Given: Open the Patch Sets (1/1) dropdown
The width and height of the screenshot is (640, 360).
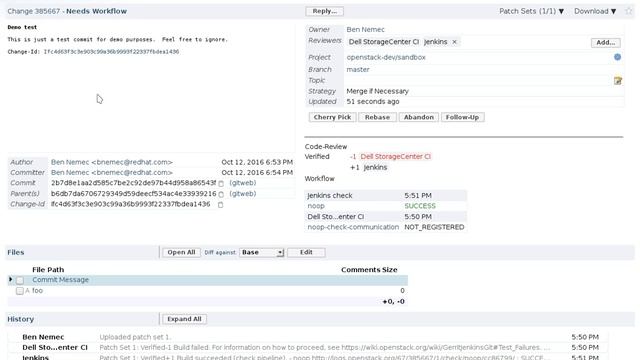Looking at the screenshot, I should coord(531,11).
